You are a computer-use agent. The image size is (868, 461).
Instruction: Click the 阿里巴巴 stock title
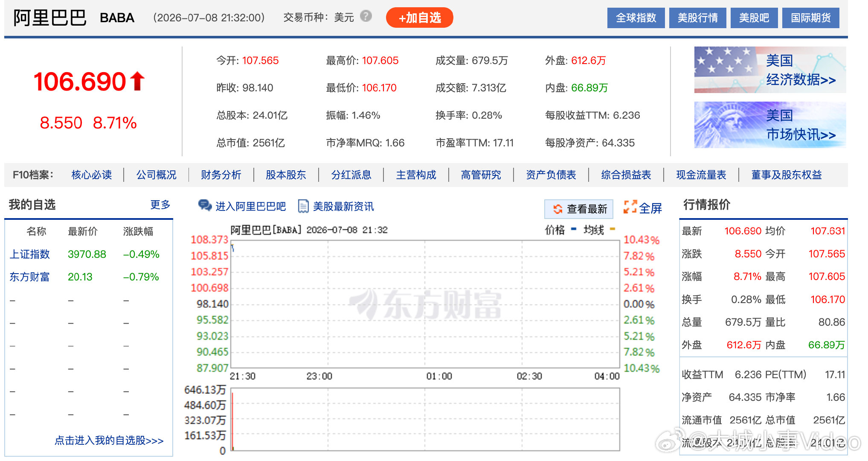click(x=49, y=18)
